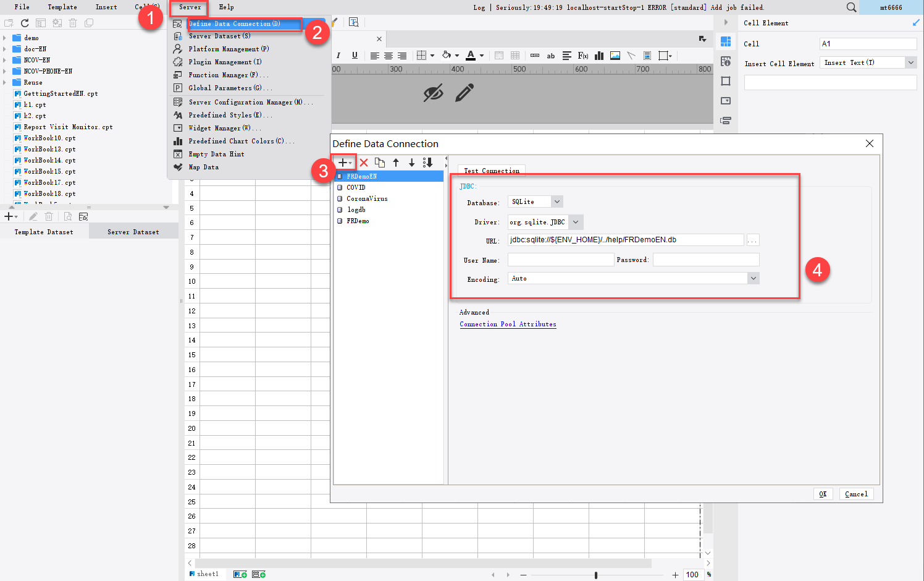Viewport: 924px width, 581px height.
Task: Copy the FRDemoEN connection using duplicate icon
Action: (x=380, y=162)
